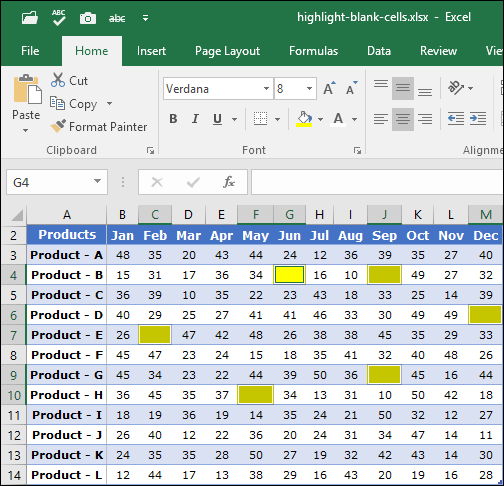Open the Borders dropdown arrow
The width and height of the screenshot is (504, 486).
pos(277,119)
